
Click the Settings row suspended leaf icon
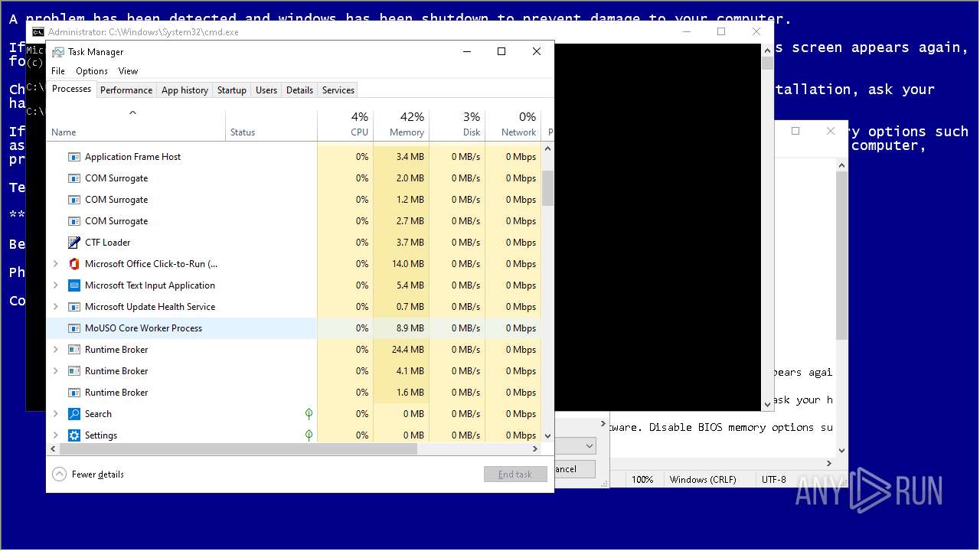coord(309,435)
